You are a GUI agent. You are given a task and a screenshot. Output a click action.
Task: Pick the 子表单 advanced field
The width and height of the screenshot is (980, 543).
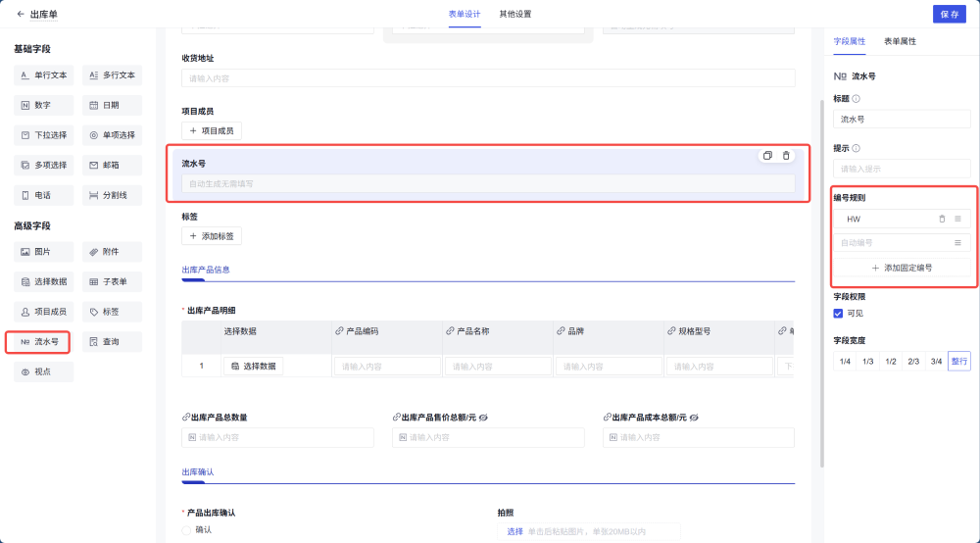click(113, 281)
